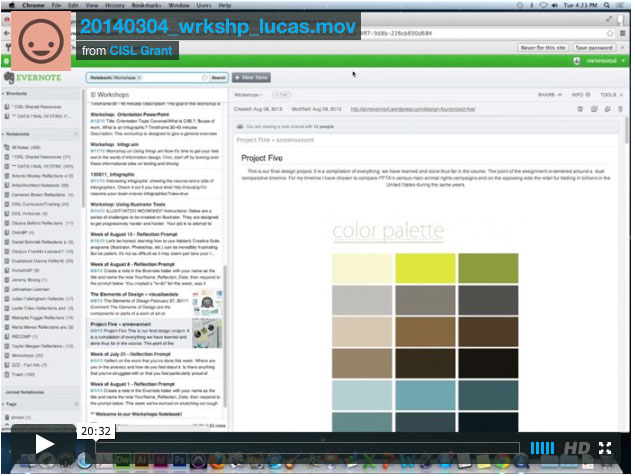Open the CISL Grant uploader link
This screenshot has height=476, width=635.
(141, 51)
